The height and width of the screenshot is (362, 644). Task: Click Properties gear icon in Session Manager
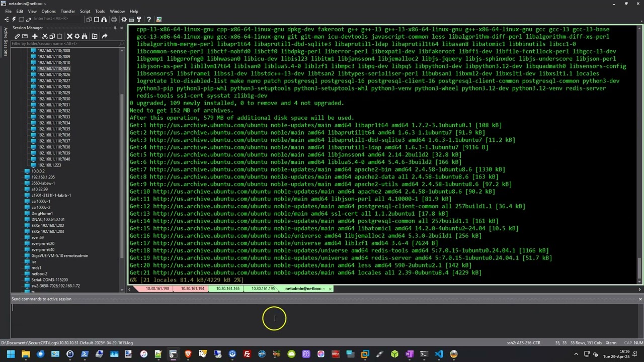77,36
